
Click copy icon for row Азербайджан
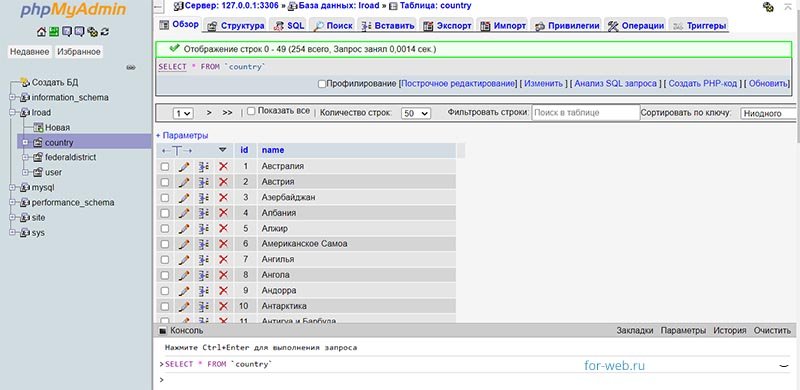[x=204, y=198]
